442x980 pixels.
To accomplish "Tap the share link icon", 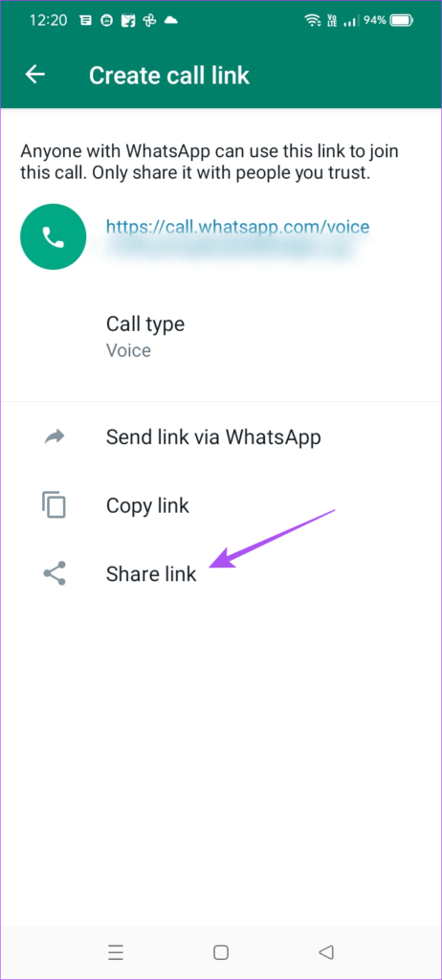I will click(x=55, y=573).
